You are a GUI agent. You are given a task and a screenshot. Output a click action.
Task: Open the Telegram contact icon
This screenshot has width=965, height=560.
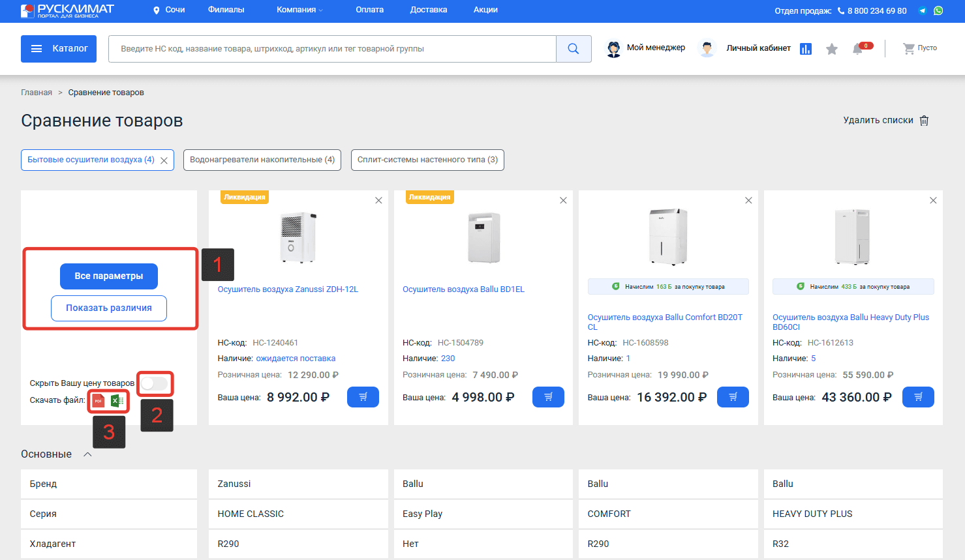coord(923,10)
